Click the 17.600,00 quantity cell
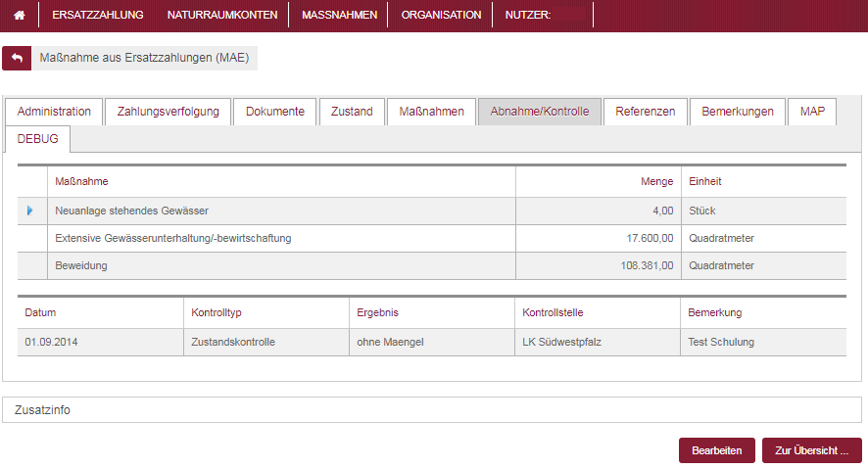The width and height of the screenshot is (868, 469). click(599, 238)
